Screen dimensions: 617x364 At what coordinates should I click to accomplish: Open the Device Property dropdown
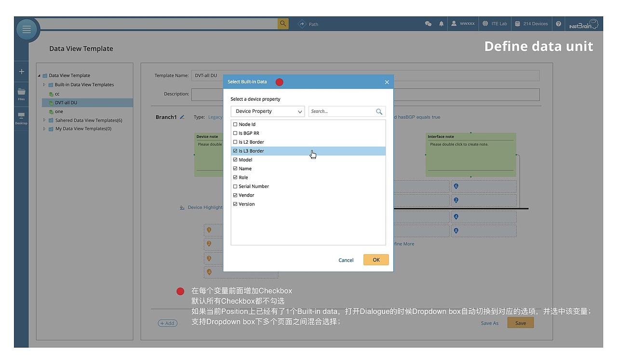(x=268, y=111)
